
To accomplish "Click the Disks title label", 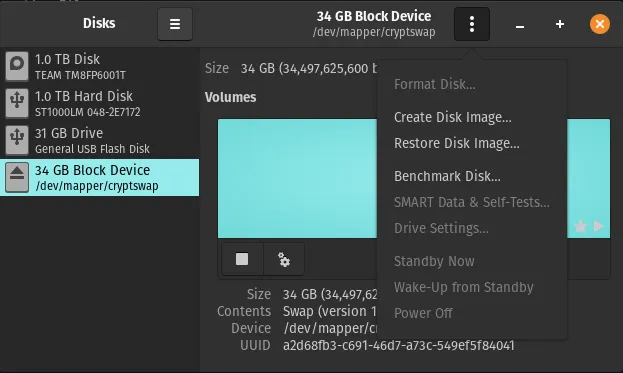I will [99, 23].
